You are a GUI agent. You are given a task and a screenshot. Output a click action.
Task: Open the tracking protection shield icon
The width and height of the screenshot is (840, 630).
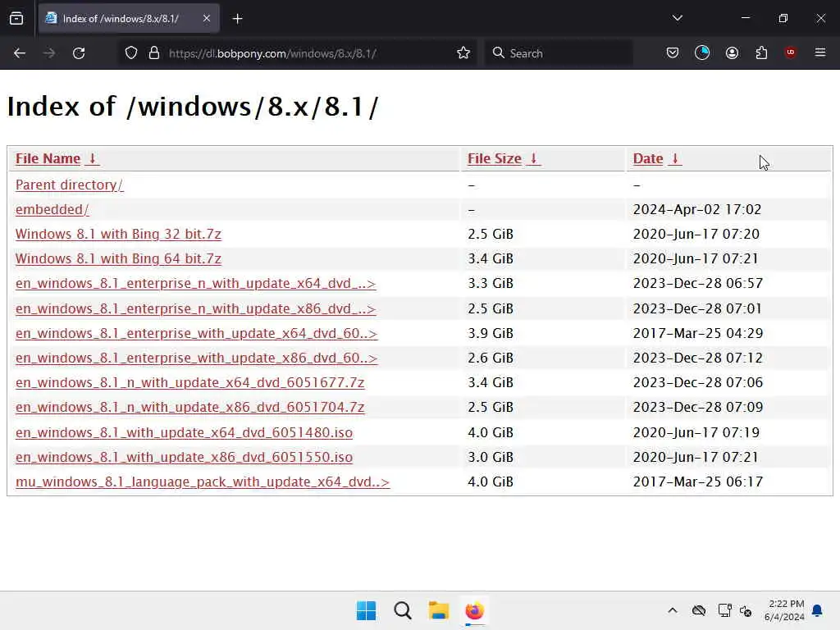click(131, 53)
